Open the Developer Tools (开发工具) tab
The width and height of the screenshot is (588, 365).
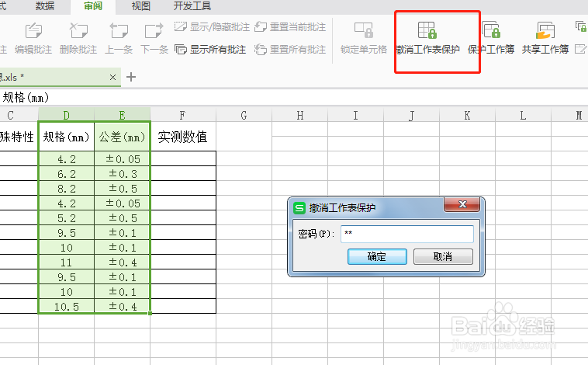[192, 6]
